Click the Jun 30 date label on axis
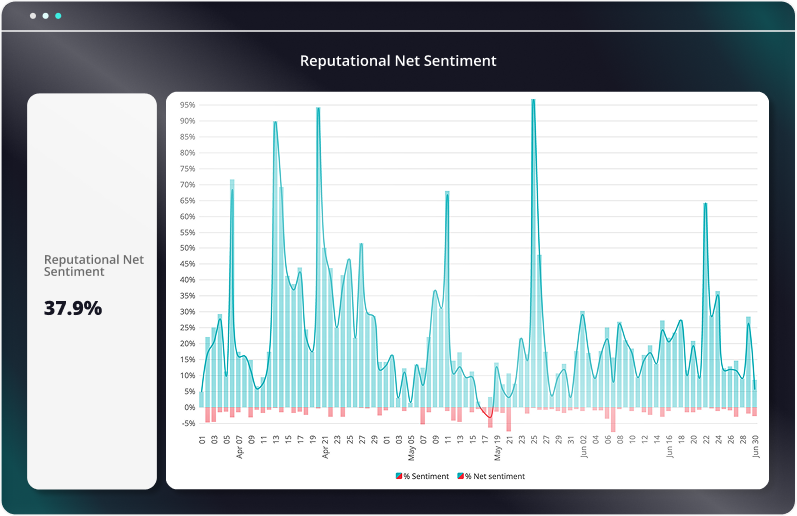 click(x=755, y=445)
